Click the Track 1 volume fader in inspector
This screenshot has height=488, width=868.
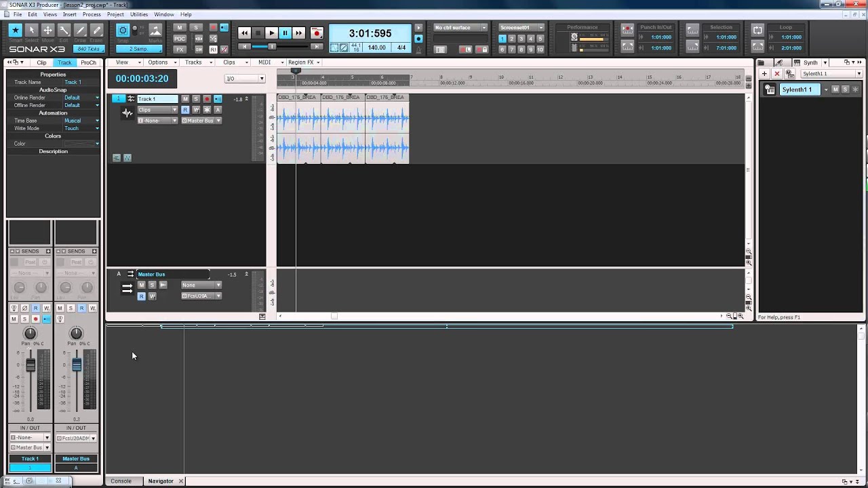click(31, 365)
